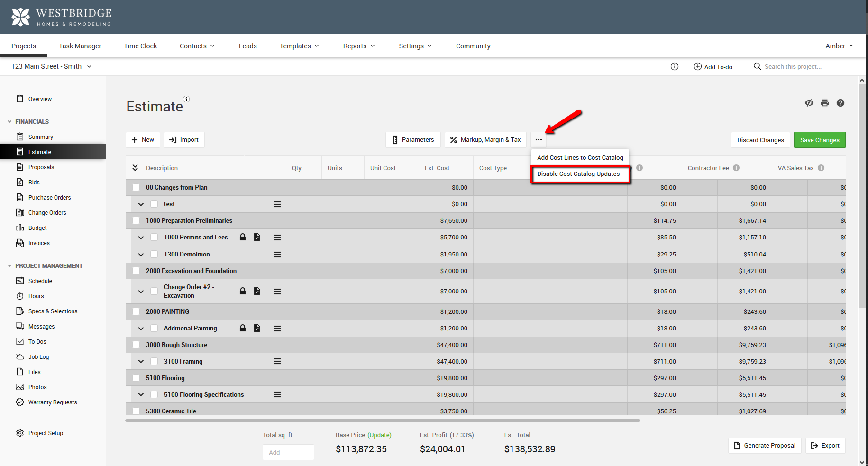Click lock icon on 1000 Permits and Fees
Viewport: 868px width, 466px height.
tap(243, 237)
